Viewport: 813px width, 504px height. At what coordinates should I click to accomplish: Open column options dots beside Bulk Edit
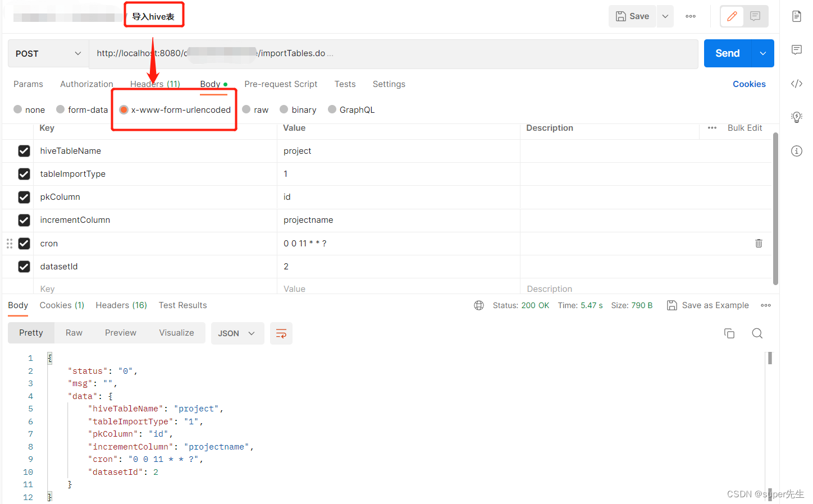coord(712,128)
